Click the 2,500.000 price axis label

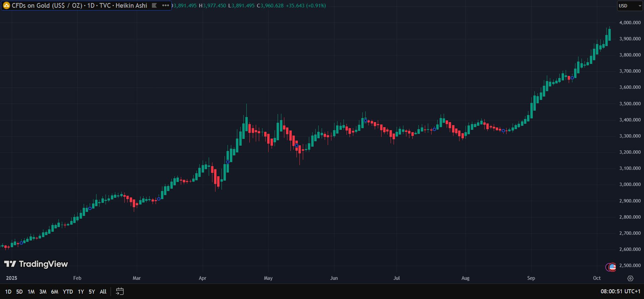pyautogui.click(x=630, y=265)
